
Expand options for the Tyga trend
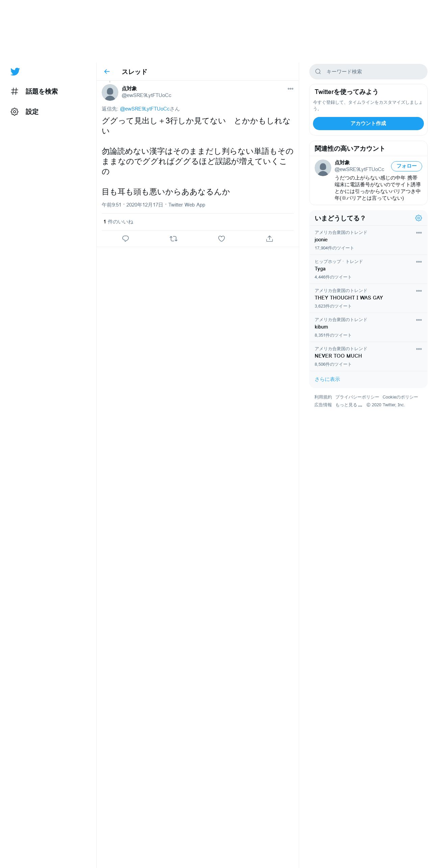(x=419, y=262)
